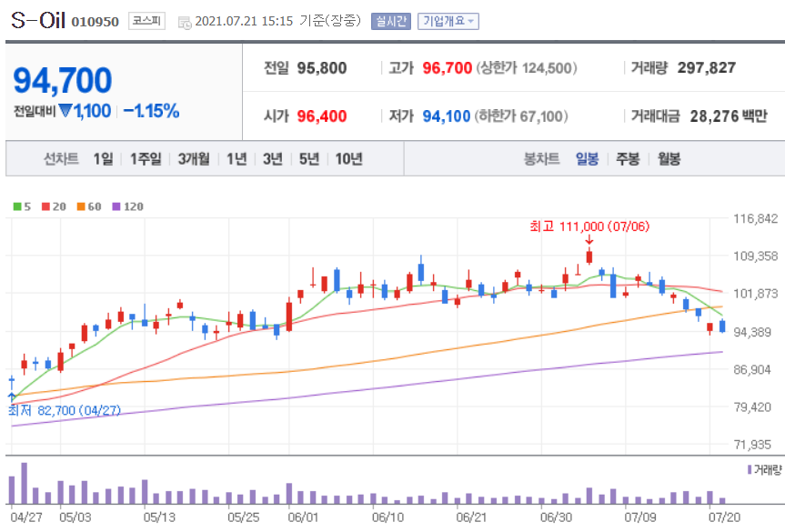The height and width of the screenshot is (532, 785).
Task: Click the blue arrow pointing at the 04/27 low candle
Action: 12,397
